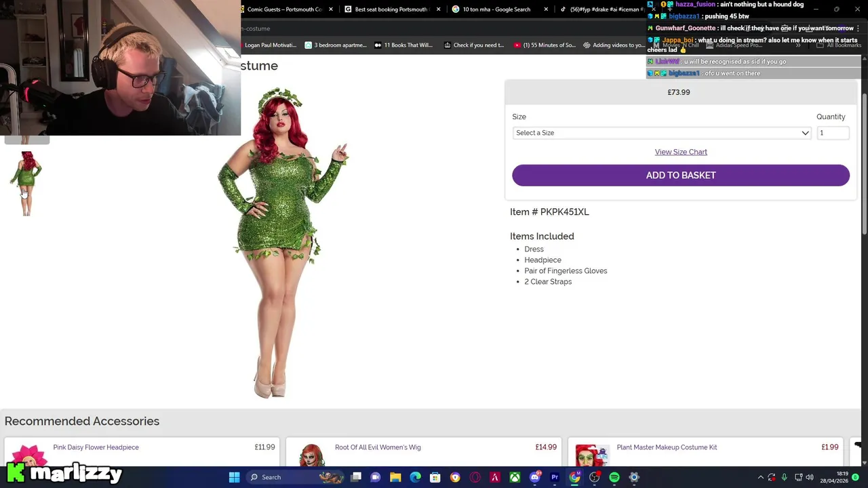Screen dimensions: 868x488
Task: Click the Plant Master Makeup Kit thumbnail
Action: [x=592, y=455]
